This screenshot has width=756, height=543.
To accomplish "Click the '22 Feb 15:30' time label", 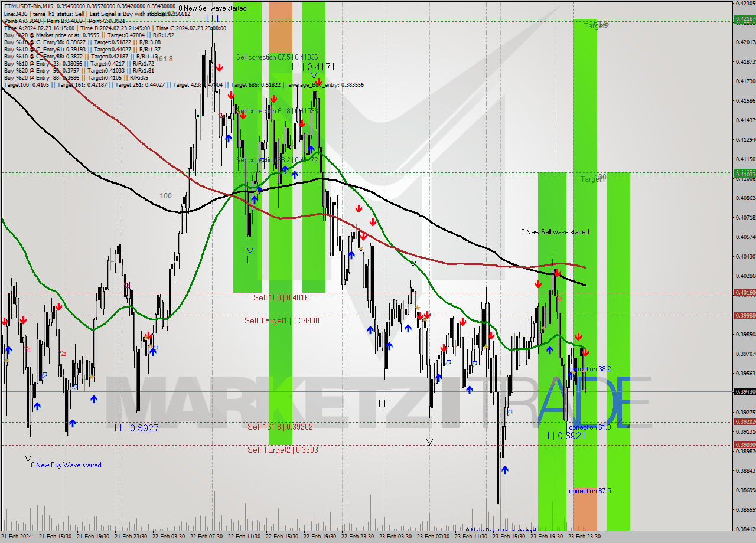I will [x=282, y=537].
